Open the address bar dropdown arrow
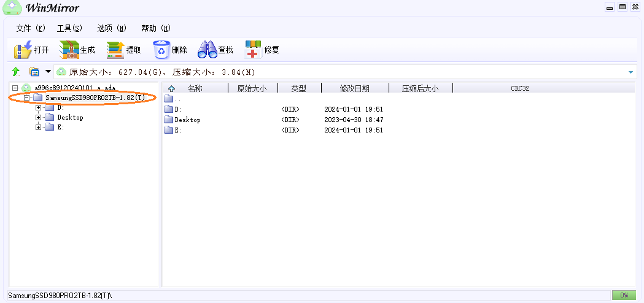This screenshot has height=303, width=644. click(630, 72)
